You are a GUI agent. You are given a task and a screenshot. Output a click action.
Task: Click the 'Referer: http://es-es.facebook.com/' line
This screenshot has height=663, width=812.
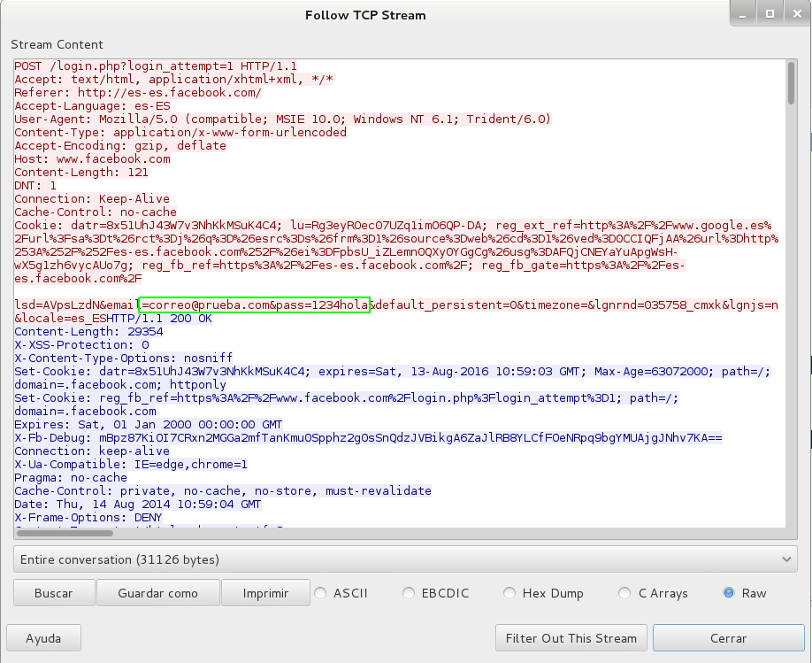tap(138, 92)
